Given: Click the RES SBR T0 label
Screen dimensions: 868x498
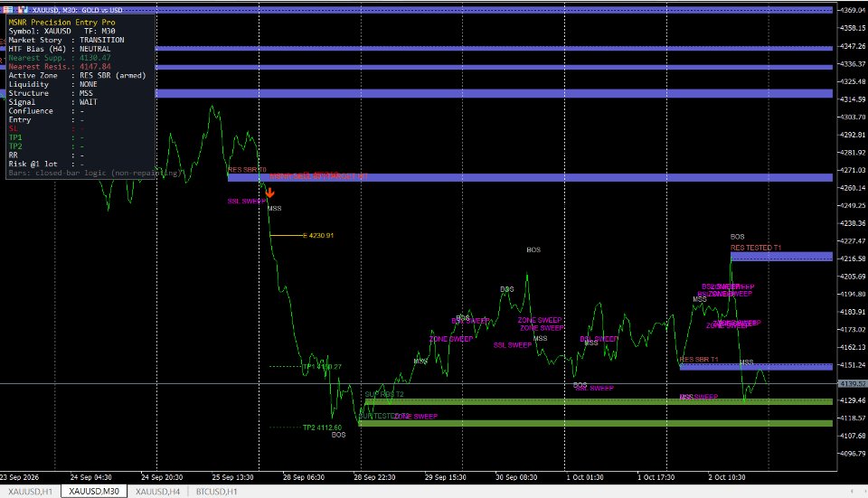Looking at the screenshot, I should coord(247,169).
